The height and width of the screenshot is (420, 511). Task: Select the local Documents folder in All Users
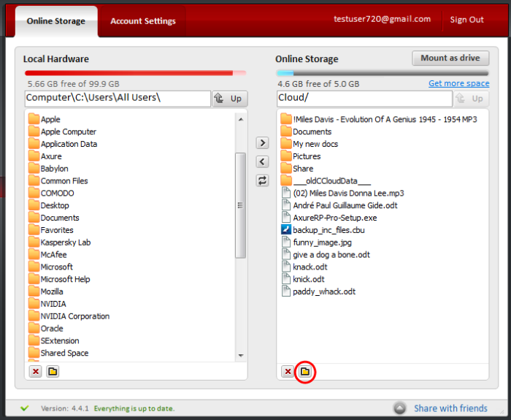coord(54,218)
